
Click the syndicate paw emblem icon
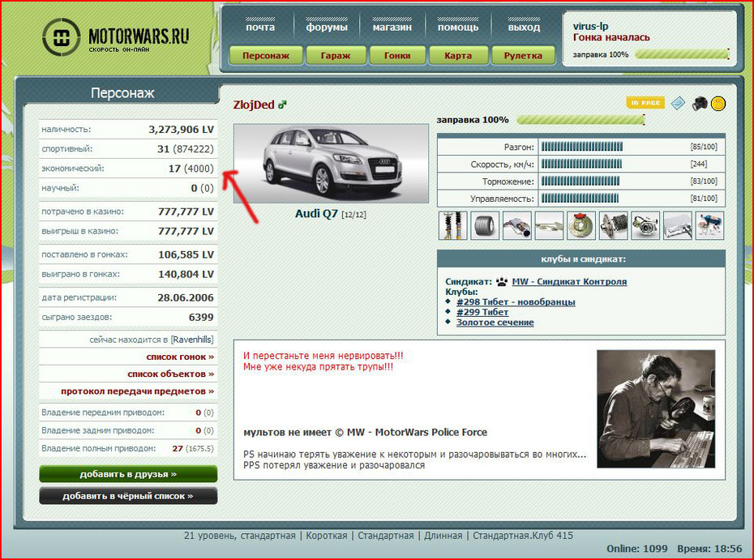[502, 281]
